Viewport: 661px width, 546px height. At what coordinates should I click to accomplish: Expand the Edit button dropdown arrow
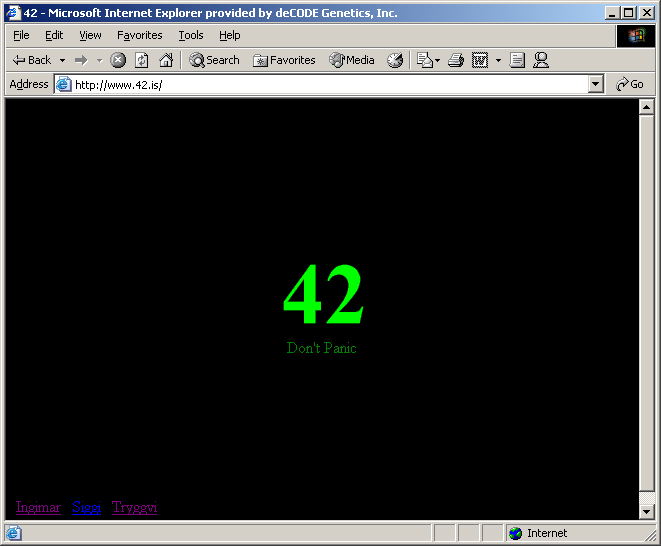[498, 60]
